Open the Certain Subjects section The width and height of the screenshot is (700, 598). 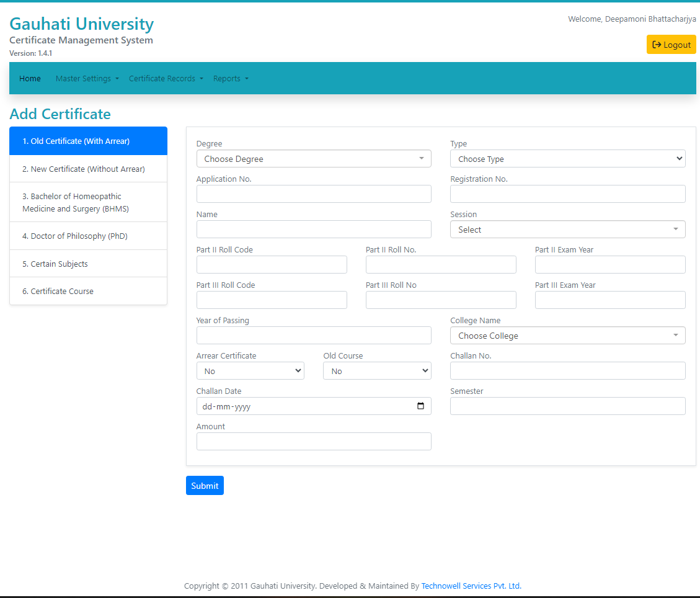89,264
